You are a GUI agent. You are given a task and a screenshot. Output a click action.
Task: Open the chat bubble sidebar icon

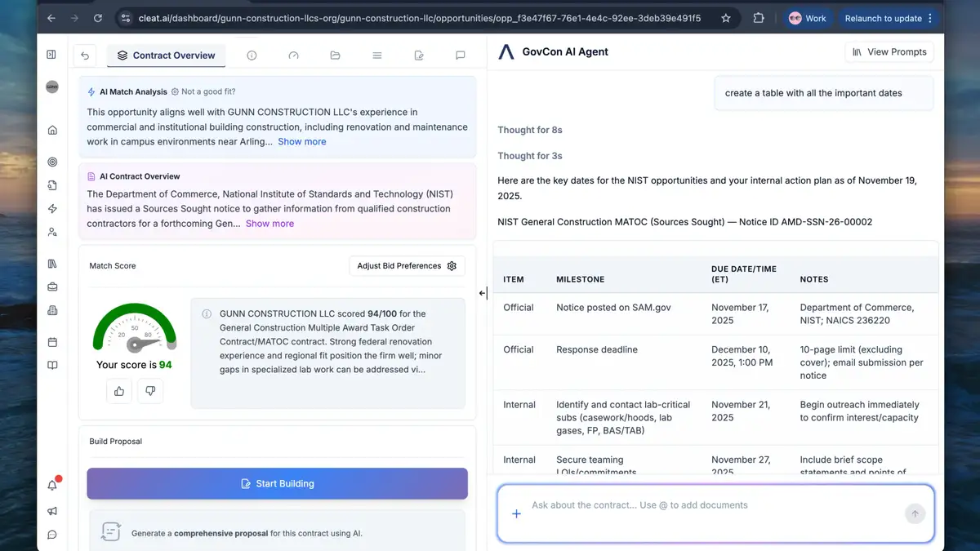click(x=52, y=535)
